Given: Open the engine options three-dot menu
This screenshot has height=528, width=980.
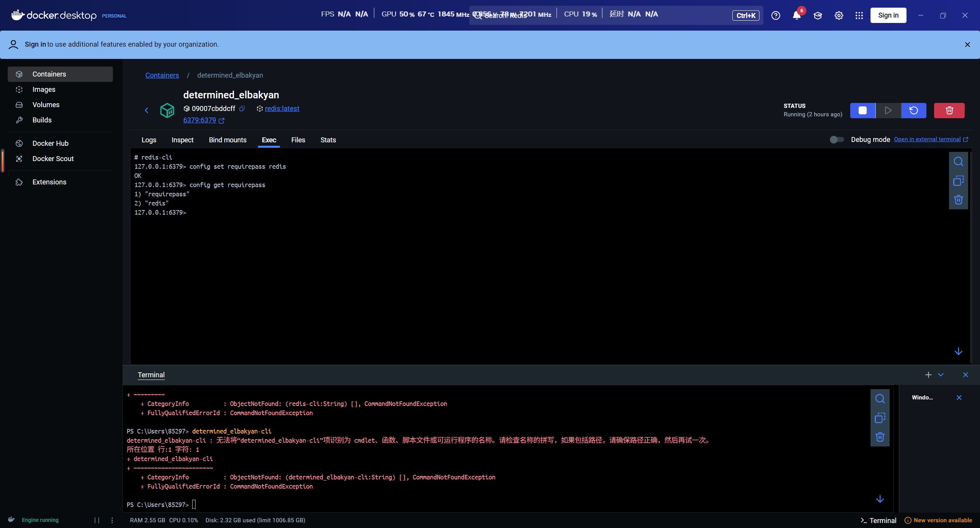Looking at the screenshot, I should pyautogui.click(x=112, y=520).
